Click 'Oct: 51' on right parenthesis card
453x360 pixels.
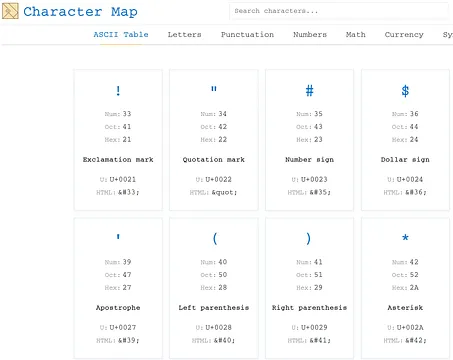pyautogui.click(x=309, y=275)
